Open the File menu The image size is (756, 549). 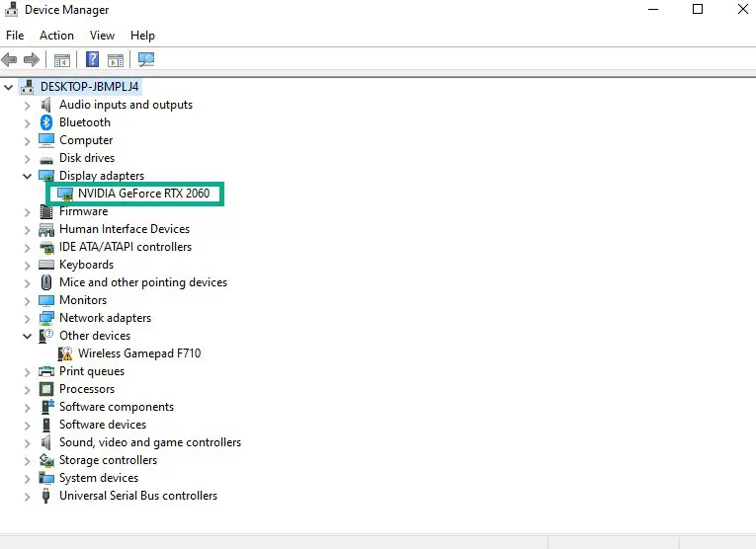coord(15,36)
